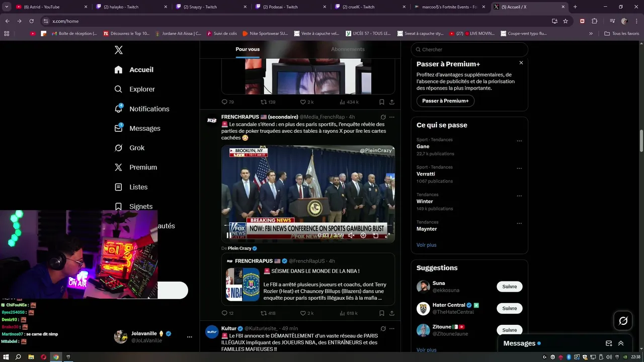The height and width of the screenshot is (362, 644).
Task: Click the X logo in the sidebar
Action: tap(119, 50)
